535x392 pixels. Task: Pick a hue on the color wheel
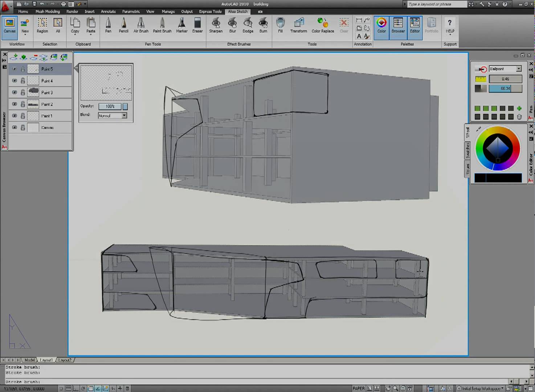498,148
